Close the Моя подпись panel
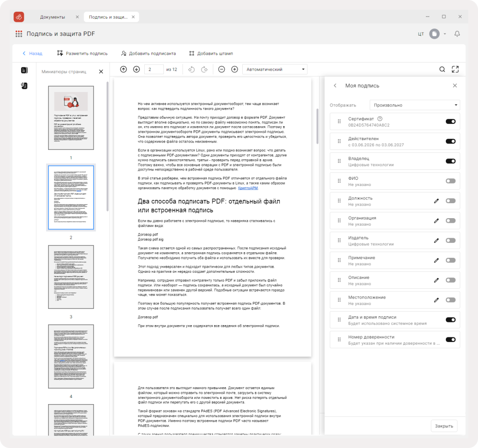Image resolution: width=478 pixels, height=448 pixels. coord(455,85)
